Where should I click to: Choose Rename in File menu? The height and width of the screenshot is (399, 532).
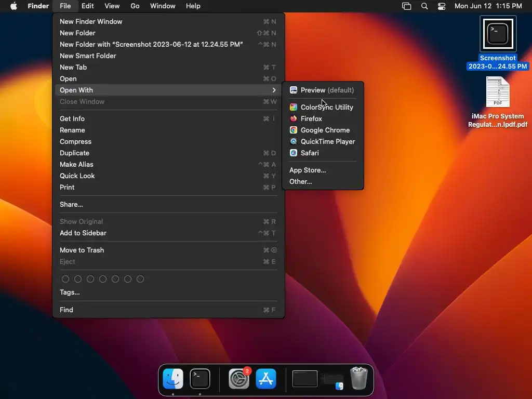tap(168, 130)
